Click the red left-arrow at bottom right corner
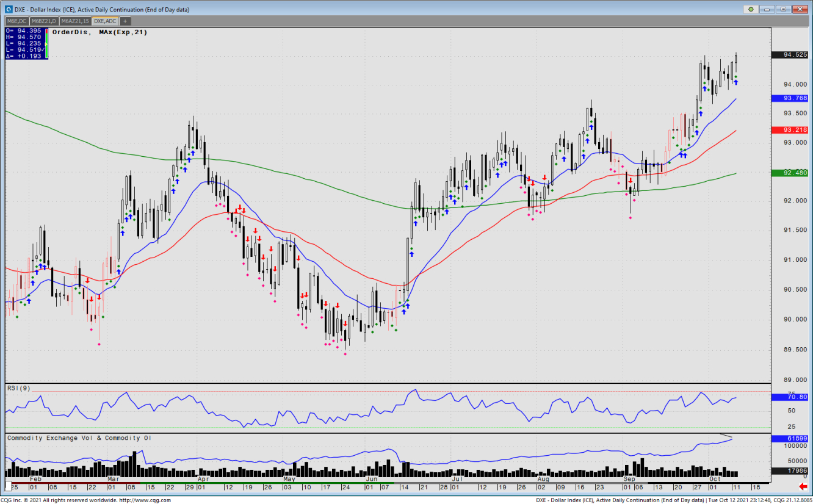 [x=803, y=486]
